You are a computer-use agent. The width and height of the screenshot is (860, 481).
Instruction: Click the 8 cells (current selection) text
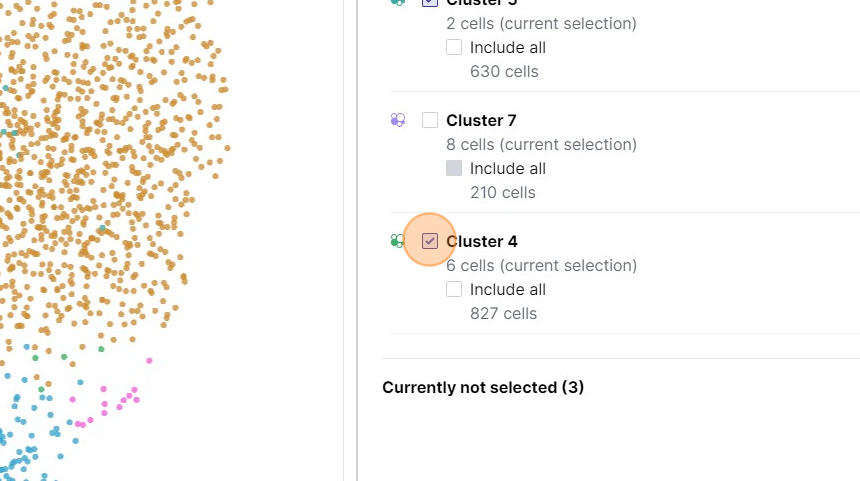[x=541, y=144]
